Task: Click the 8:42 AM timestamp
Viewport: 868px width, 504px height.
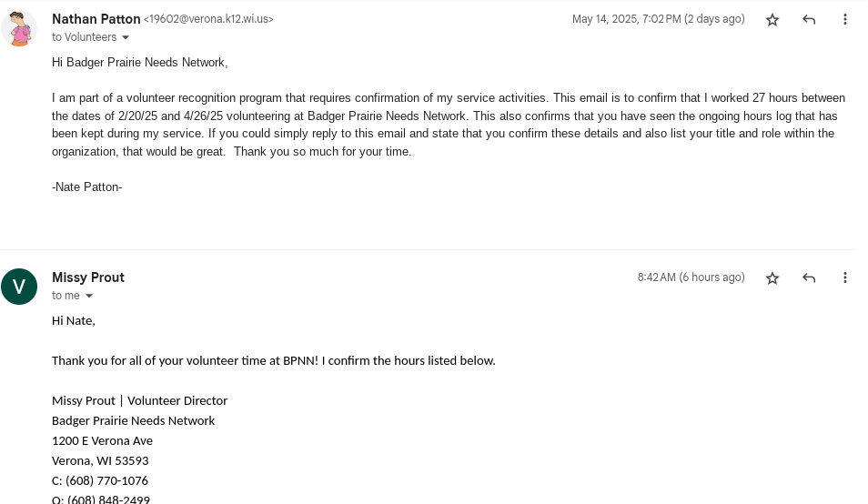Action: click(x=691, y=277)
